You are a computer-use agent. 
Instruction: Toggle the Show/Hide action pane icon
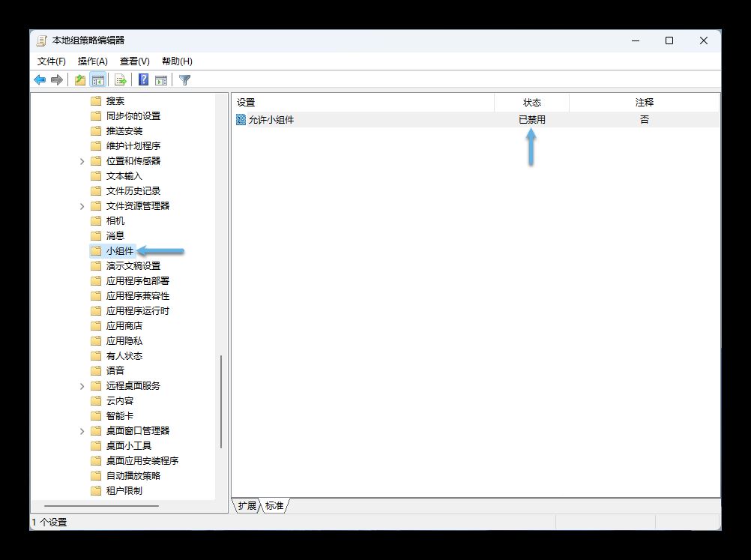coord(160,80)
